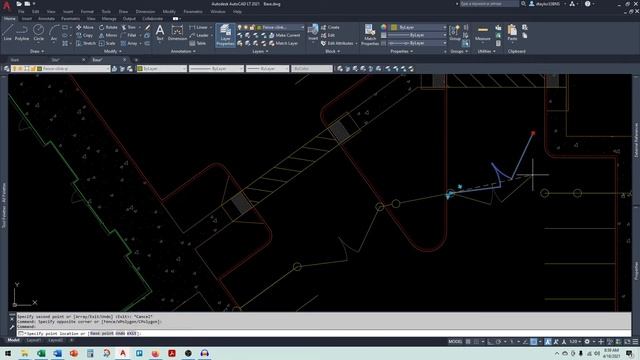640x360 pixels.
Task: Toggle annotation visibility in status bar
Action: (x=548, y=342)
